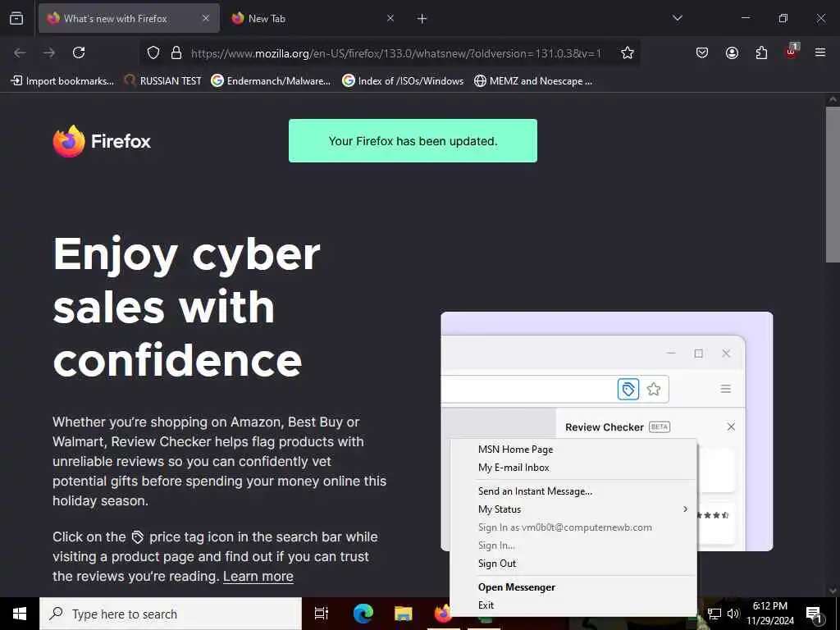Image resolution: width=840 pixels, height=630 pixels.
Task: Open the clock showing 6:12 PM
Action: (770, 614)
